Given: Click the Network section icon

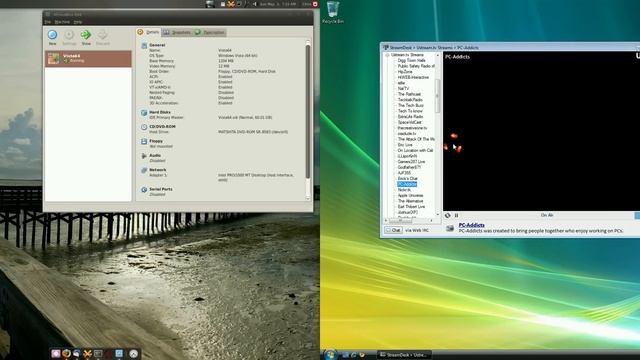Looking at the screenshot, I should 144,170.
